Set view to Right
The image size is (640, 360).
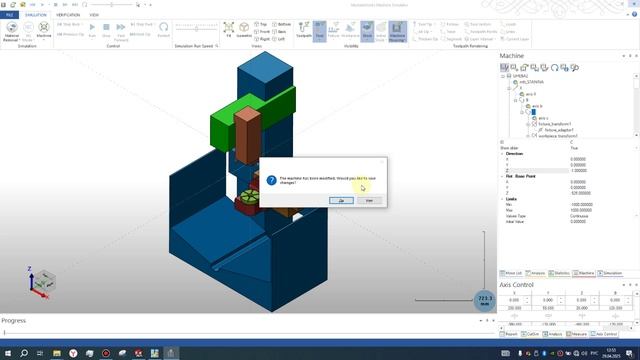tap(262, 39)
